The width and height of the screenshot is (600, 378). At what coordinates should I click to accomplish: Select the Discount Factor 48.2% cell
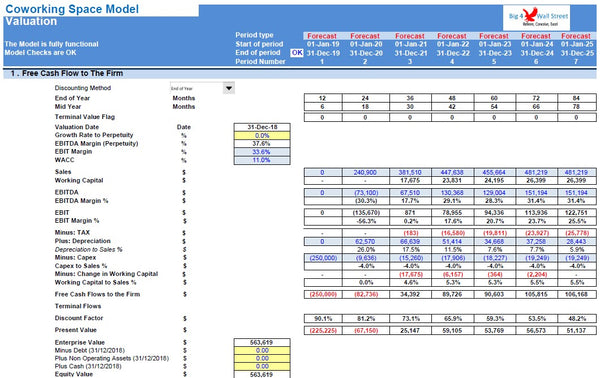(x=577, y=319)
